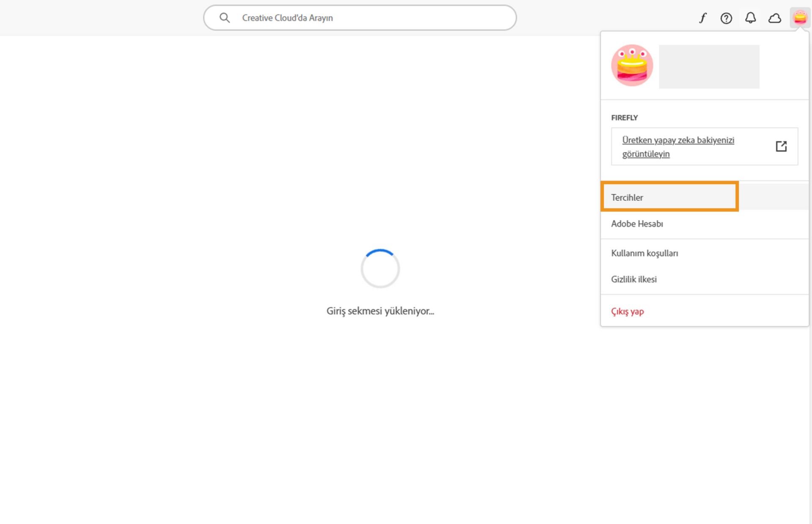The width and height of the screenshot is (812, 524).
Task: Click the help question mark icon
Action: [x=726, y=18]
